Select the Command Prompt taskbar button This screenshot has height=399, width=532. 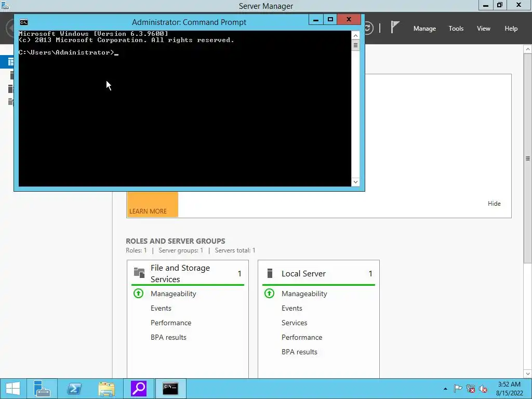click(x=170, y=389)
